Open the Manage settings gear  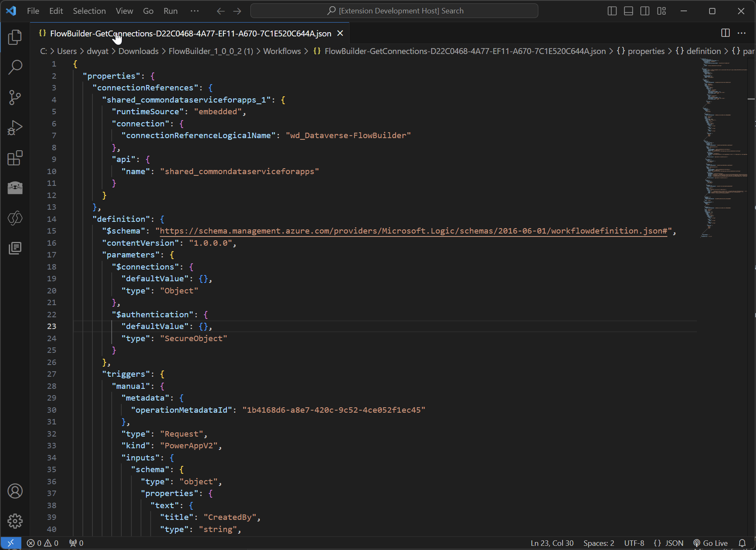click(15, 521)
